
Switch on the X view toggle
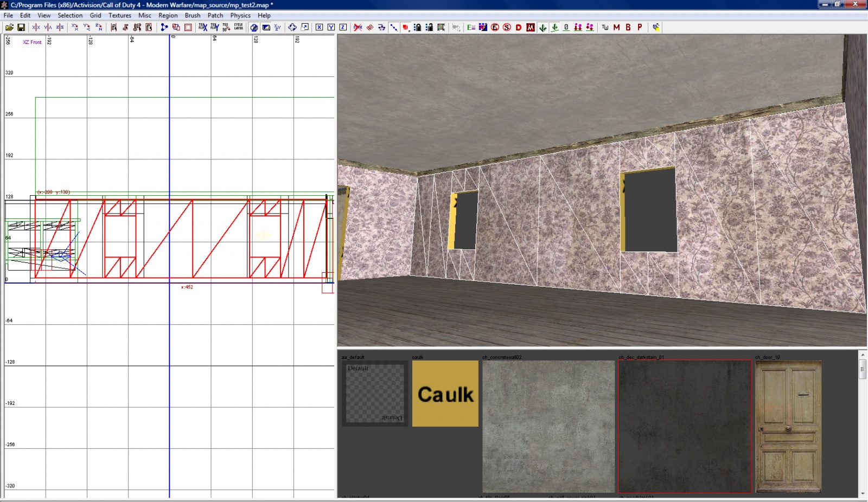(x=318, y=27)
